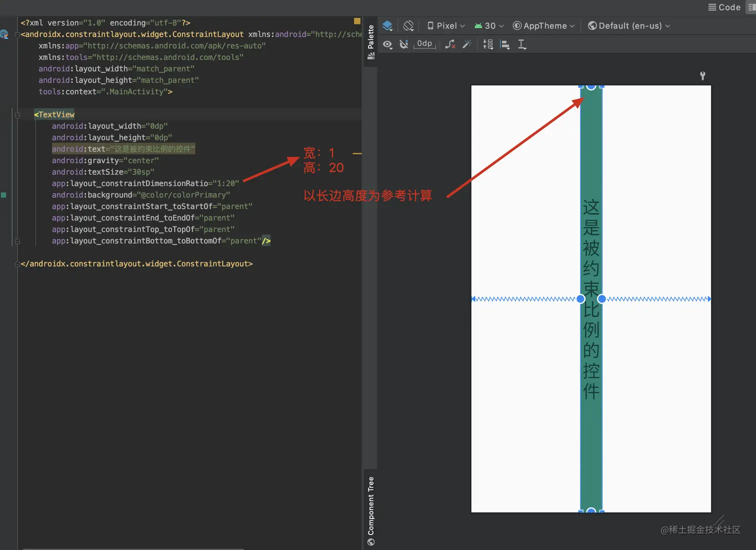Click the layout_constraintEnd_toEndOf line
756x550 pixels.
(143, 218)
